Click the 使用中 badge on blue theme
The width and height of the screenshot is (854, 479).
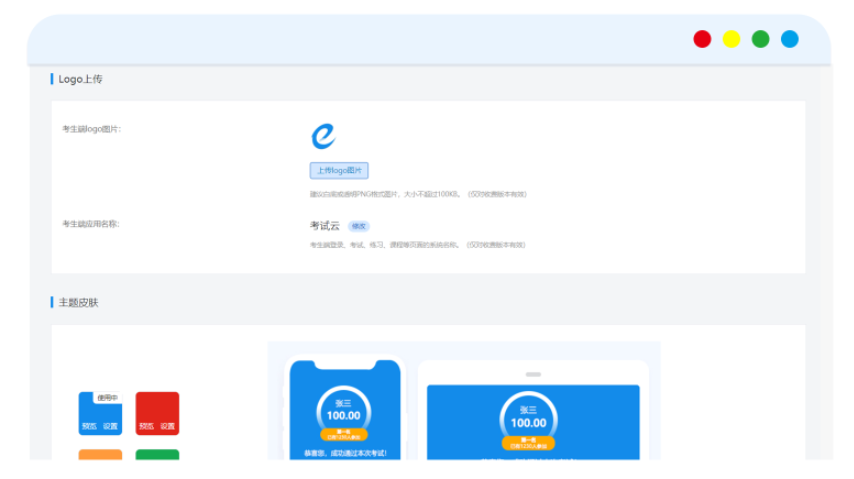click(x=107, y=397)
